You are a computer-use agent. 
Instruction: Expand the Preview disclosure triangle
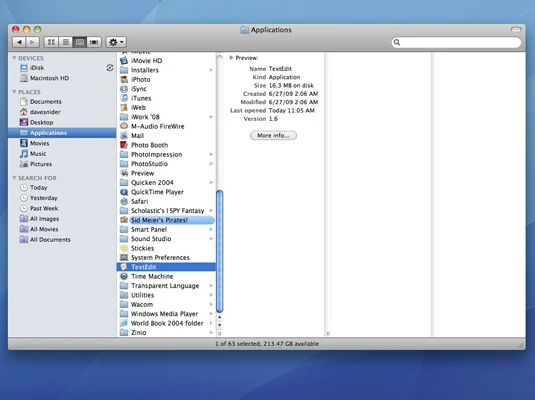(x=231, y=58)
